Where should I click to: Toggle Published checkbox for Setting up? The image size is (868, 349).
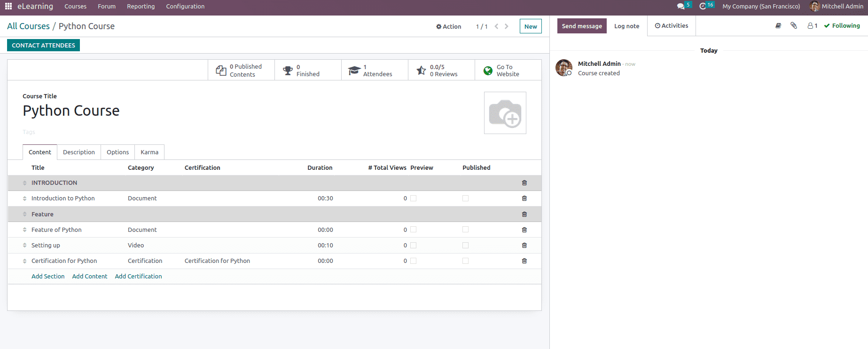pyautogui.click(x=466, y=246)
